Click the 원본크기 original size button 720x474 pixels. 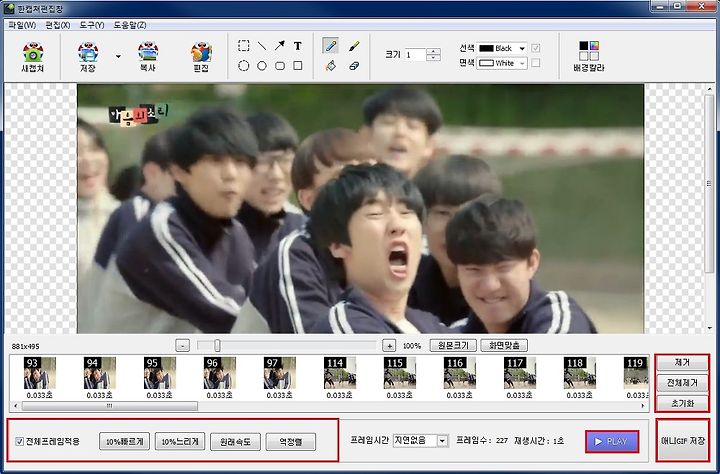453,345
